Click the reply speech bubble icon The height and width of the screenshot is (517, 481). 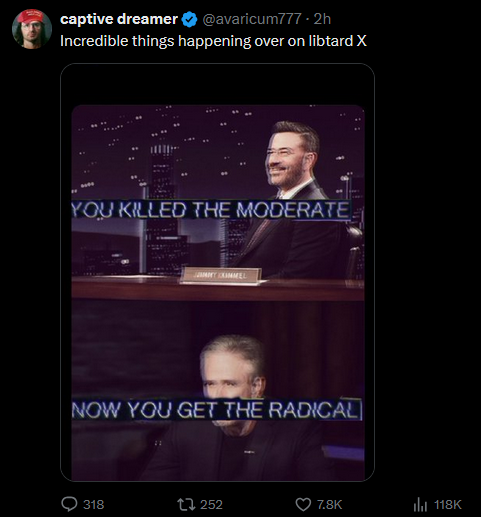pyautogui.click(x=69, y=504)
